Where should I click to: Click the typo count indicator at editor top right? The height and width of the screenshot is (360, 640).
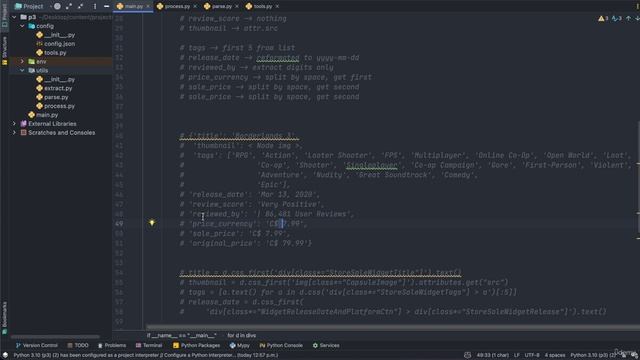(x=616, y=18)
